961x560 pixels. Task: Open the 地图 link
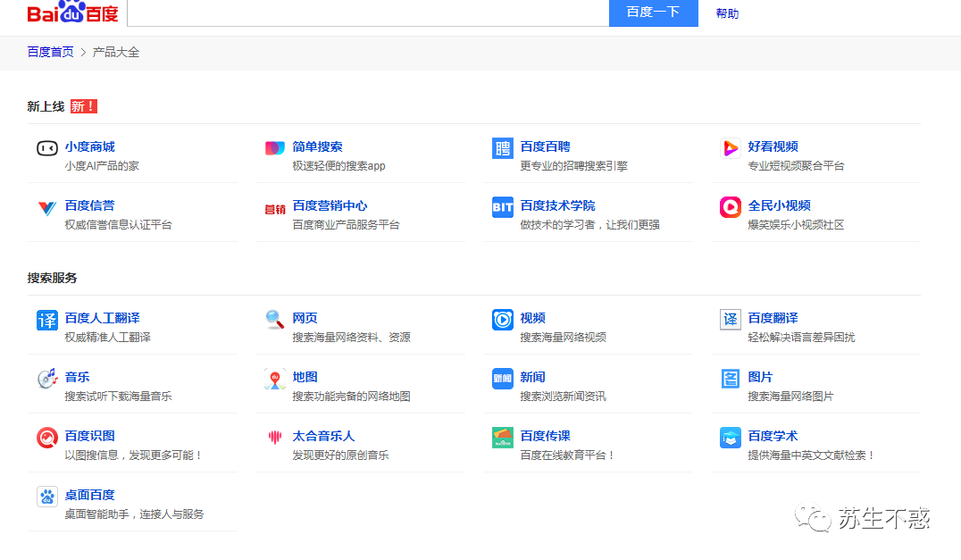point(305,378)
